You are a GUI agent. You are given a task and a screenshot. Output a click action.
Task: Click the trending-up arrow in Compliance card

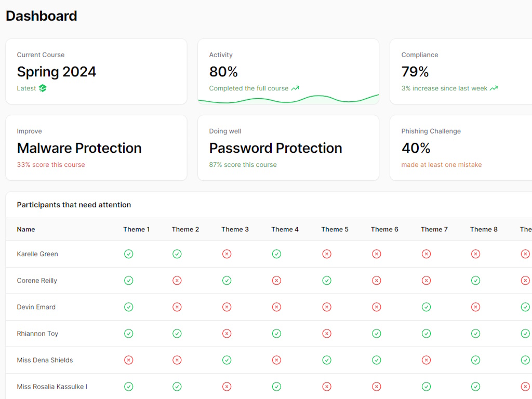point(494,88)
